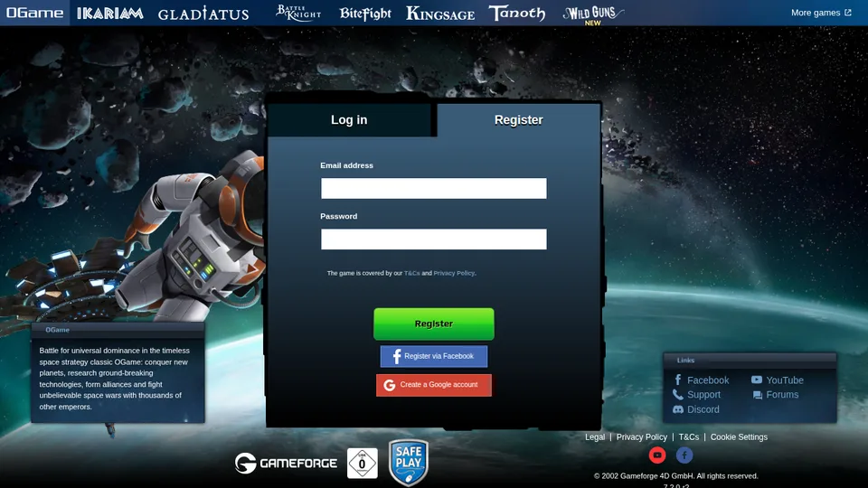Open the BattleKnight game logo
The width and height of the screenshot is (868, 488).
297,13
